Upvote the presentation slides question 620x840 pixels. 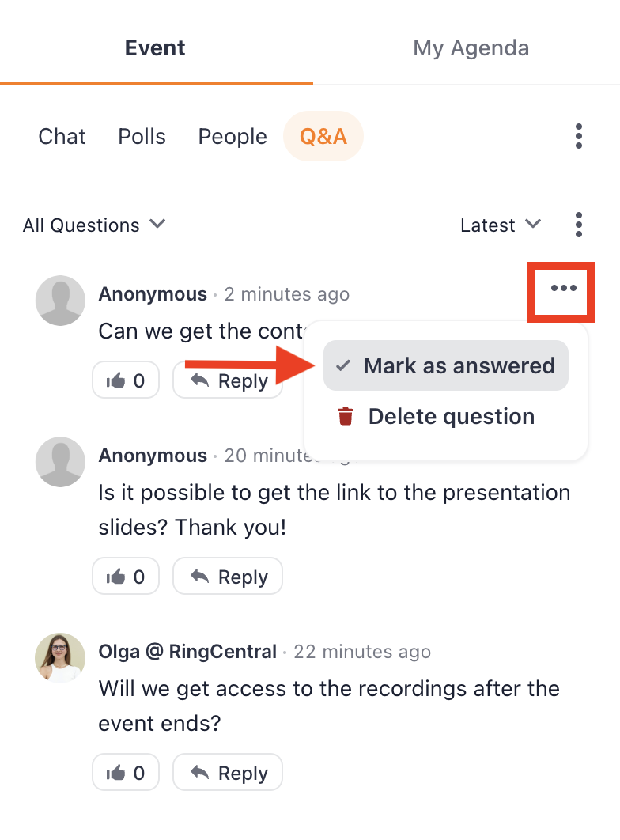(x=126, y=576)
